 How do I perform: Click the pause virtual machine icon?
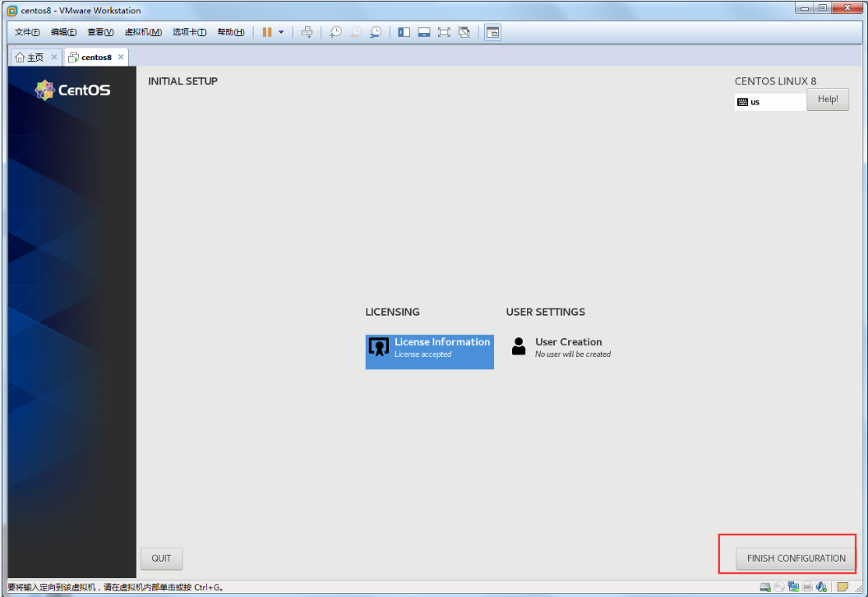pyautogui.click(x=267, y=32)
